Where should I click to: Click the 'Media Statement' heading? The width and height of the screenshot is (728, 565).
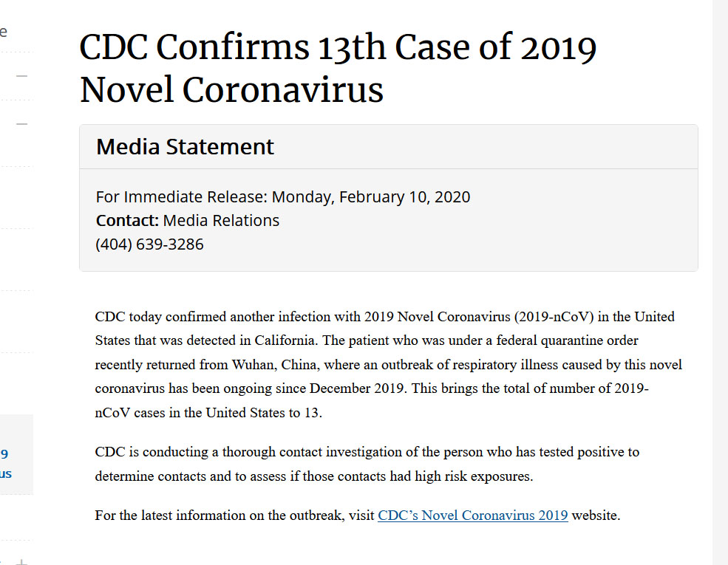click(185, 146)
